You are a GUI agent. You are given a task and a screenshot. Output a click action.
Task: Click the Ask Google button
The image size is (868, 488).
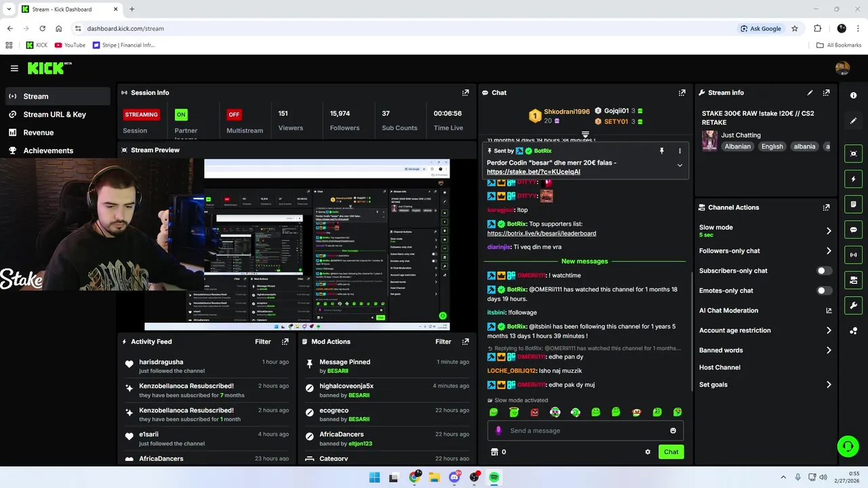[x=761, y=28]
